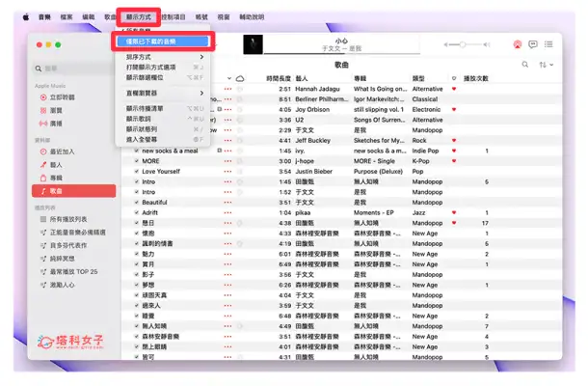Screen dimensions: 588x386
Task: Toggle the heart on pikaa Adrift row
Action: click(454, 212)
